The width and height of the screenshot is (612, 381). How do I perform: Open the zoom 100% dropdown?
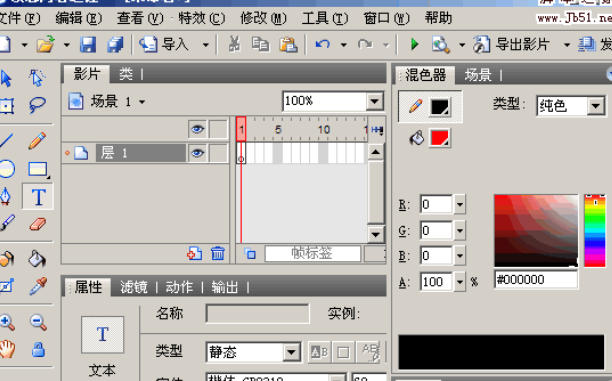[375, 101]
